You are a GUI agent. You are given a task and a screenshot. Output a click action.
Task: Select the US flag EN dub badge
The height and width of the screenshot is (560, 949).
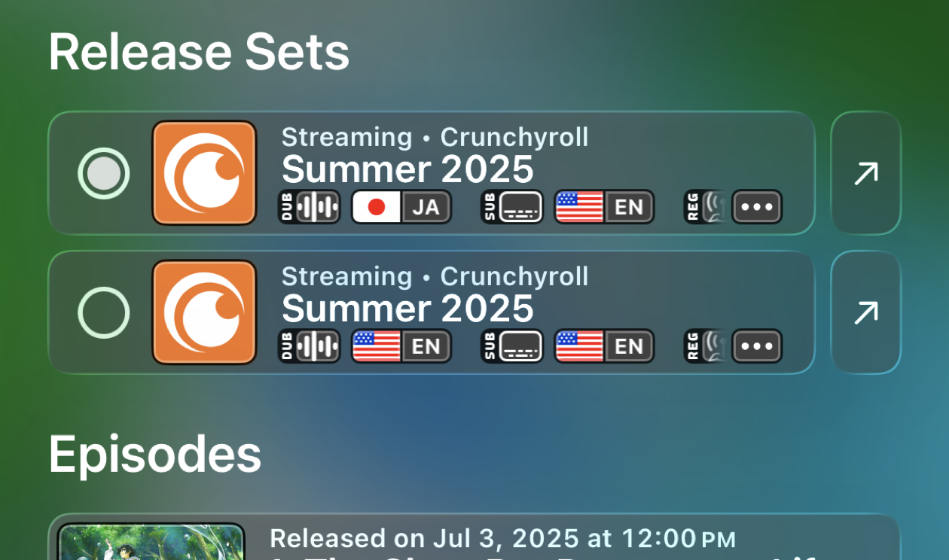click(401, 346)
